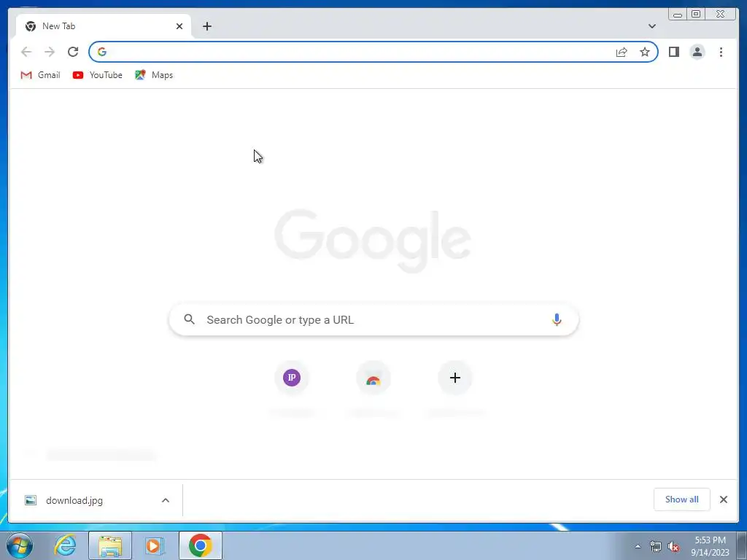Close the New Tab tab
The height and width of the screenshot is (560, 747).
point(179,26)
